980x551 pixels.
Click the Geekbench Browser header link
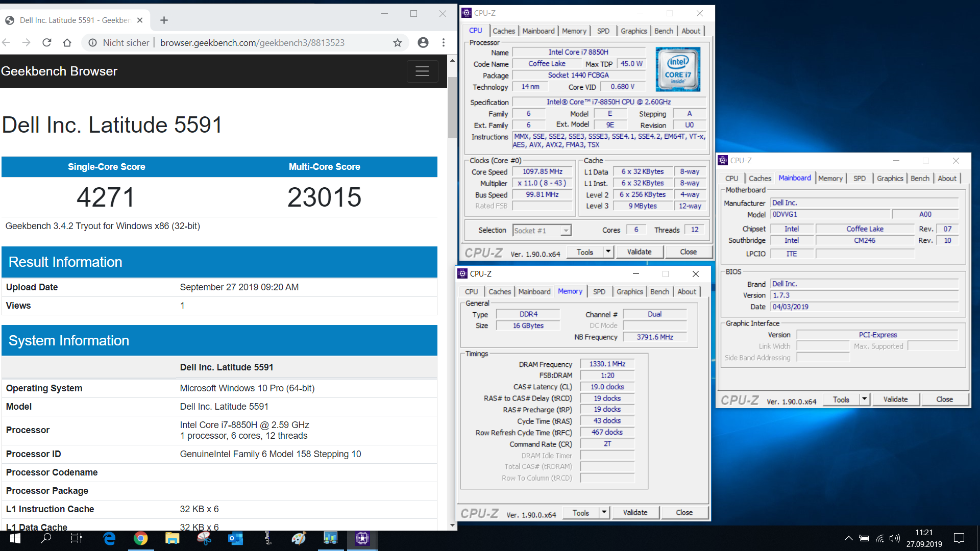[x=59, y=71]
